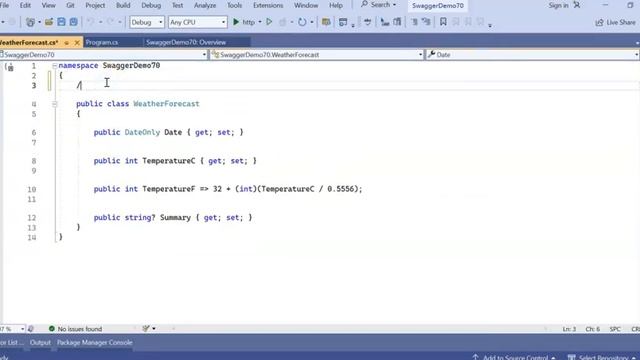Click the screwdriver quick actions icon in margin

coord(9,67)
